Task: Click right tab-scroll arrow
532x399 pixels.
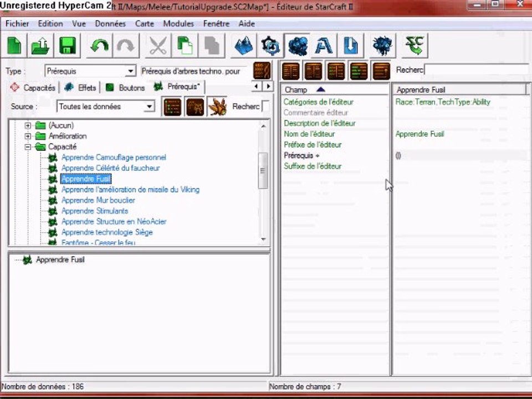Action: coord(268,86)
